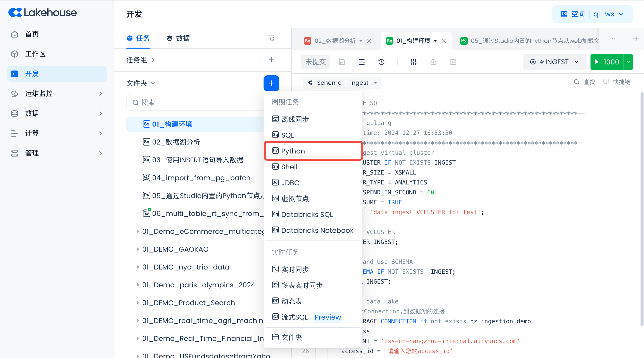Click the more tabs ellipsis icon
This screenshot has height=358, width=644.
point(615,39)
